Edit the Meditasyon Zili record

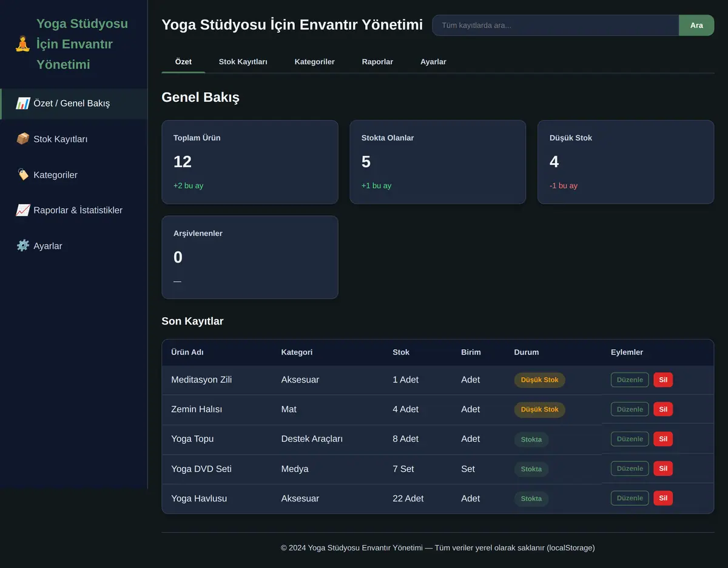click(x=630, y=380)
